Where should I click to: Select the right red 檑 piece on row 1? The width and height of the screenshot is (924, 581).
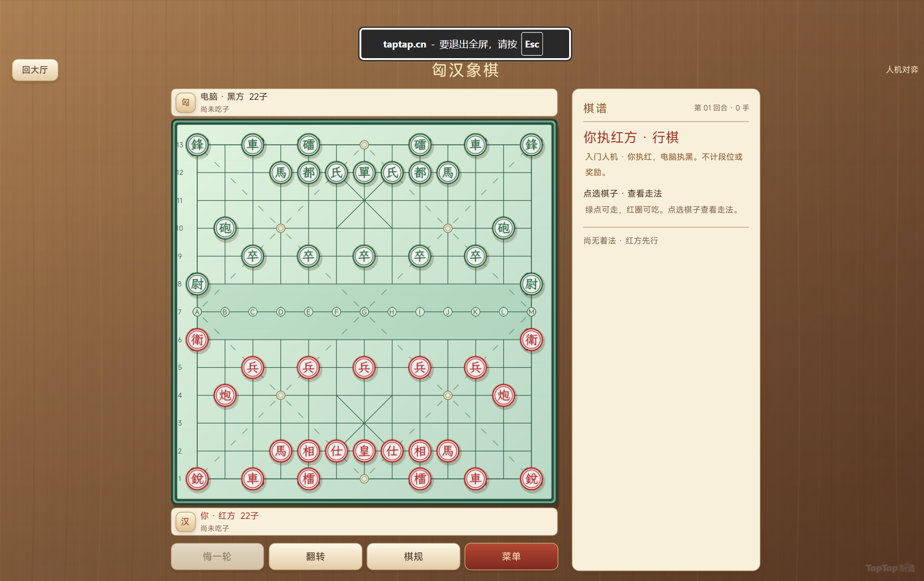point(420,479)
